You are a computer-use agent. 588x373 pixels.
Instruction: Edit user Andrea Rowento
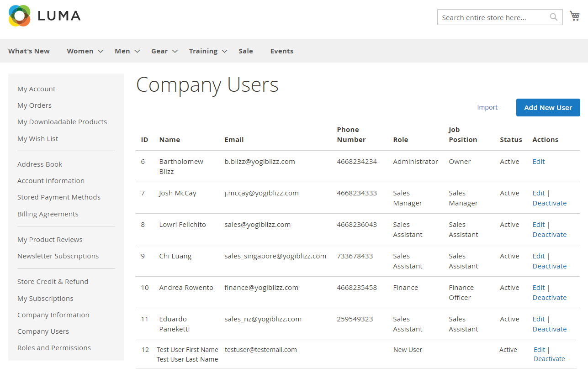tap(539, 288)
